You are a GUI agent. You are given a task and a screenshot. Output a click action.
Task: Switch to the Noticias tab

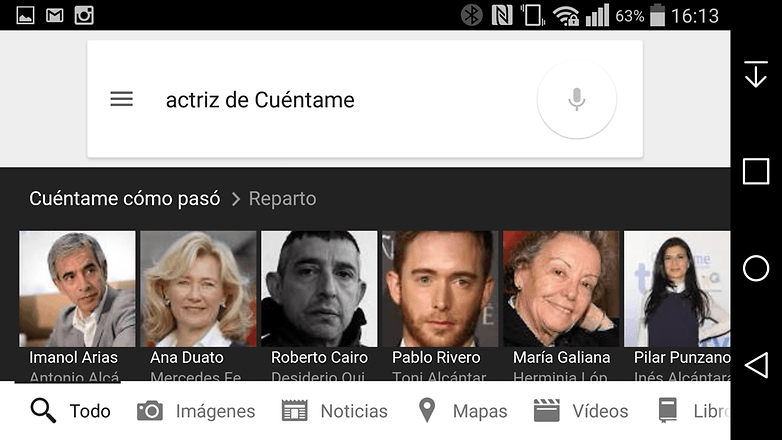(335, 411)
